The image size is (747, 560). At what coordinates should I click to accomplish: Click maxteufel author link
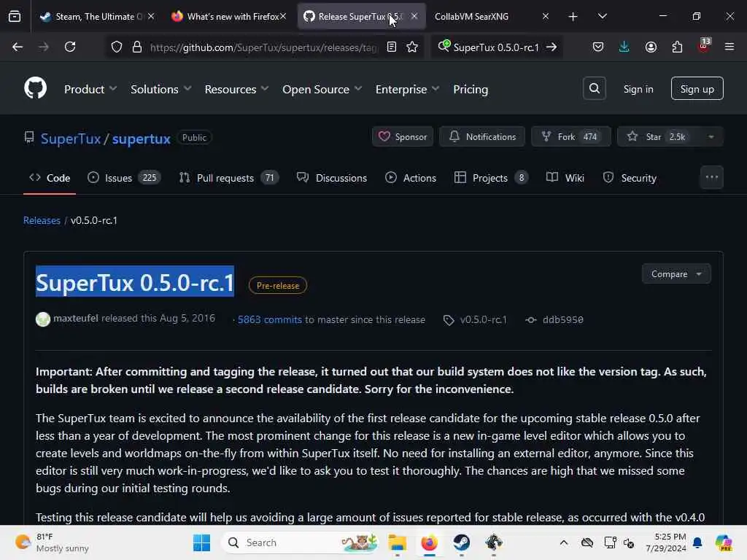click(x=76, y=318)
